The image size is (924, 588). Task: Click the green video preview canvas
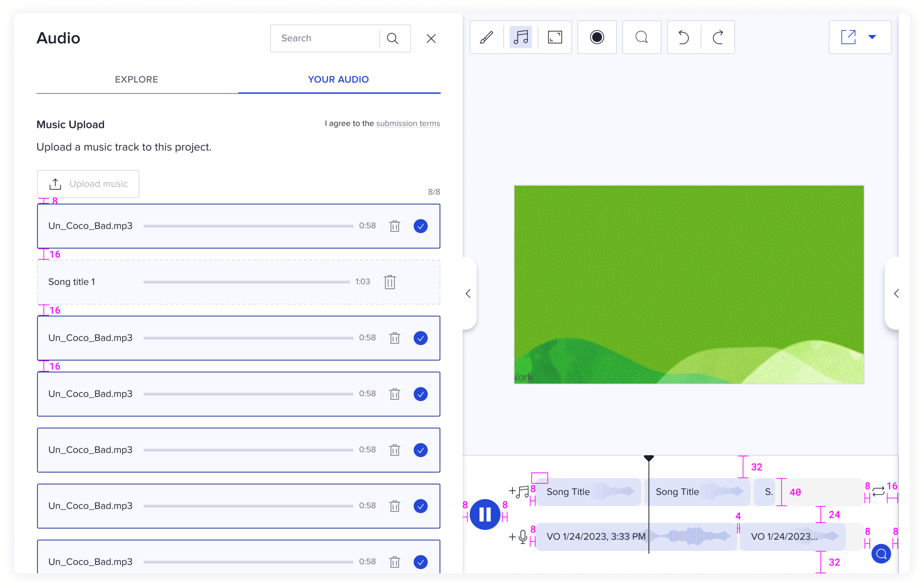pos(689,285)
